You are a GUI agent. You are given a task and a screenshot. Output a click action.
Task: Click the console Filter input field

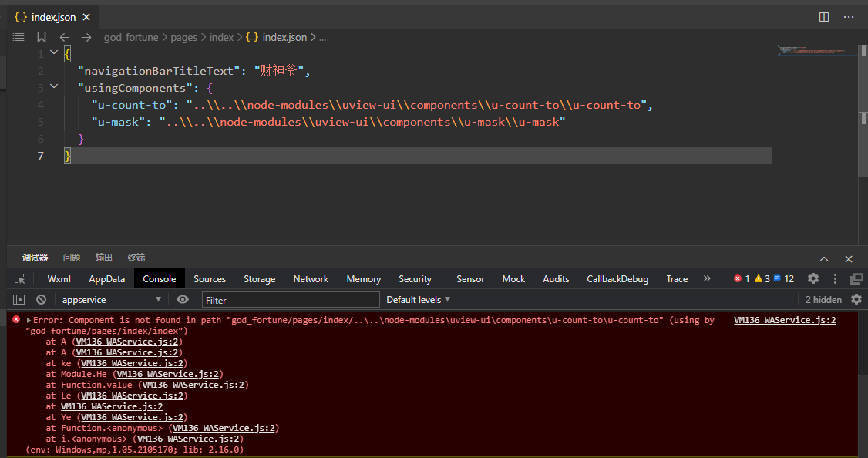click(291, 300)
